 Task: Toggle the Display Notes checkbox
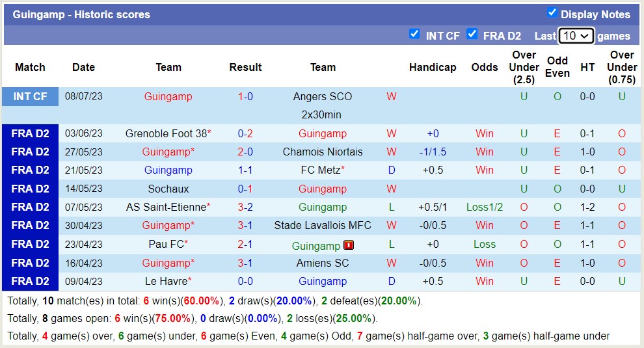click(552, 13)
